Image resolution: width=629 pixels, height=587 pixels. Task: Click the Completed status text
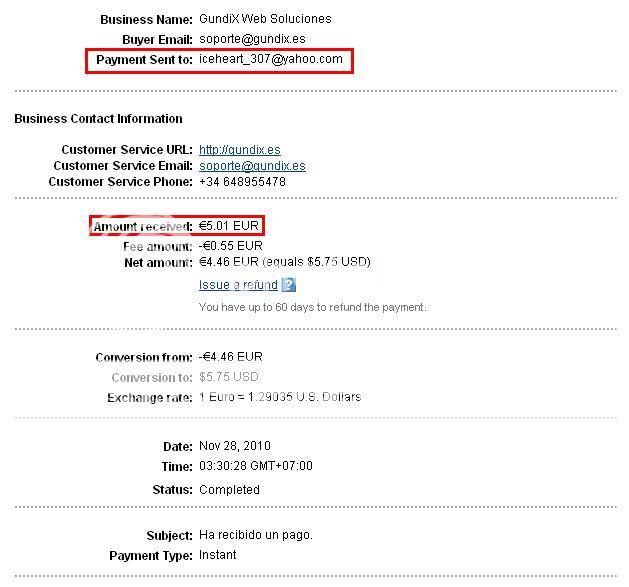point(229,490)
